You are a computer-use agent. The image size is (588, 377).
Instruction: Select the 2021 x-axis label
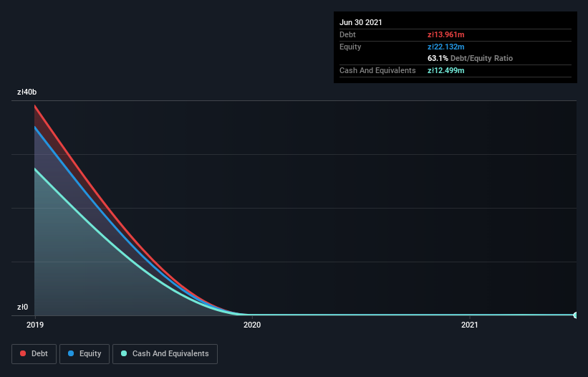(x=470, y=325)
